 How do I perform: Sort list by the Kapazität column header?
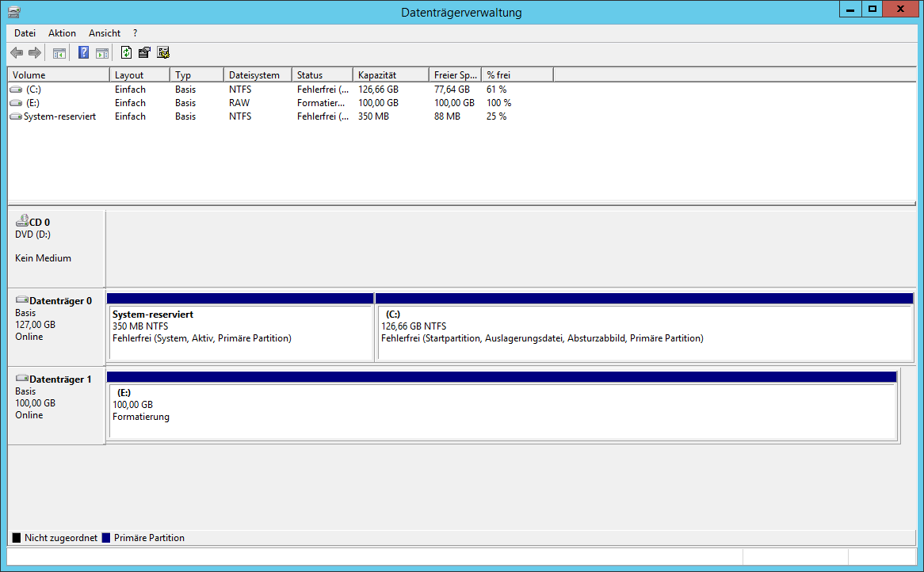click(x=390, y=75)
